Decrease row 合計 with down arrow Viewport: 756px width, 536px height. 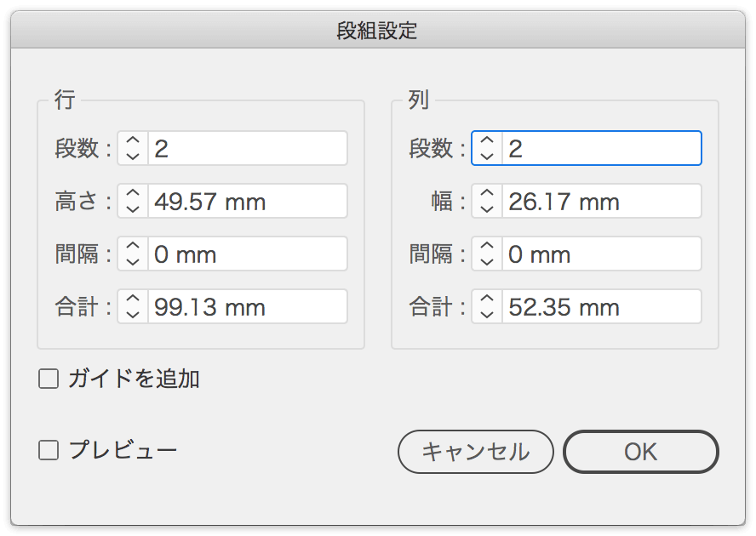coord(133,315)
